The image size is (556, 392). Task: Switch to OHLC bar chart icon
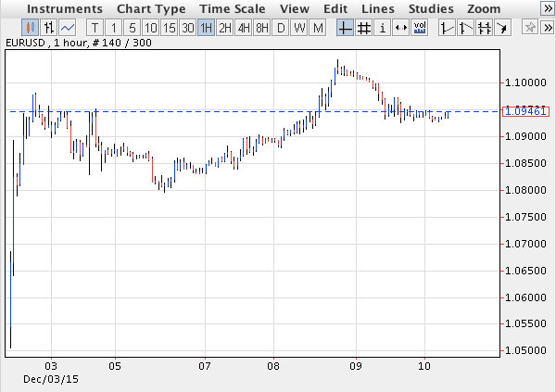click(x=48, y=28)
